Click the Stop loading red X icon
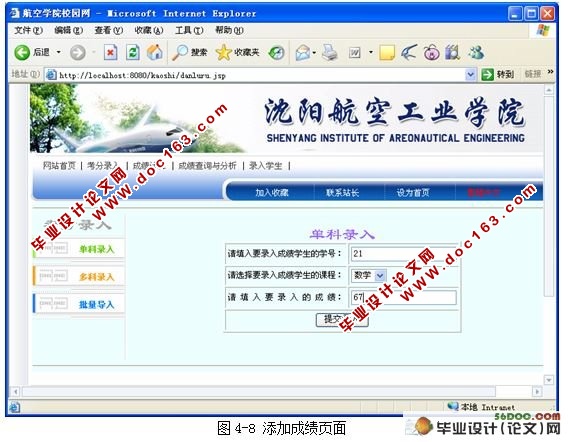569x442 pixels. pos(110,53)
